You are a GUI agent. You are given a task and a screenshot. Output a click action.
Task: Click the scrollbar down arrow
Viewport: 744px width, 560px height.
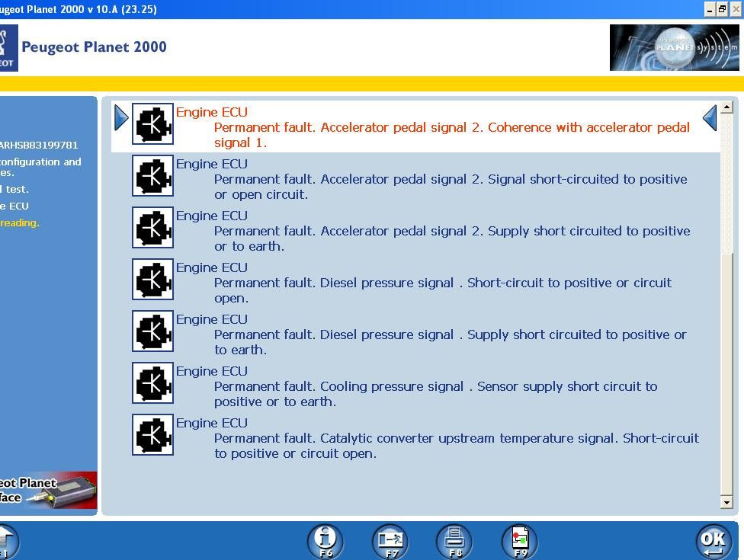pyautogui.click(x=726, y=502)
